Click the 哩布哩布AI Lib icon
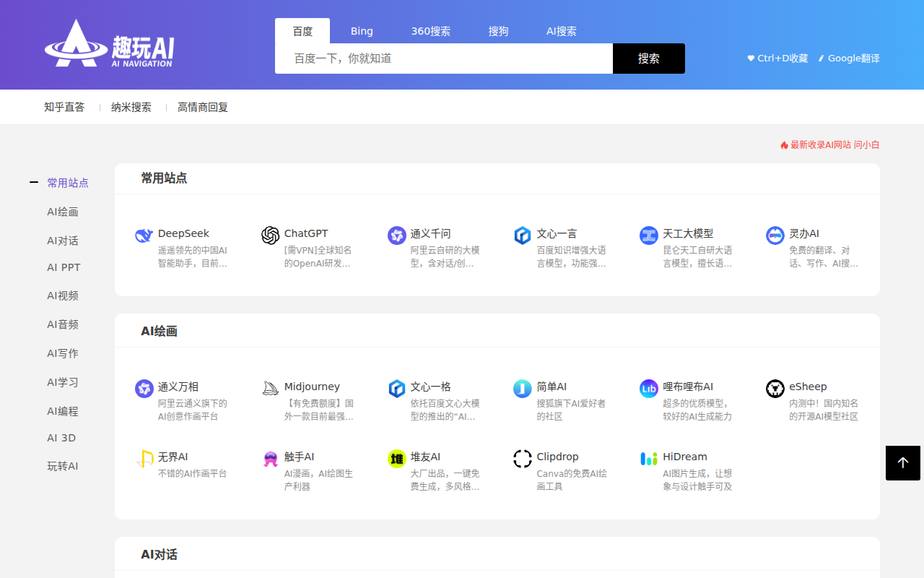Image resolution: width=924 pixels, height=578 pixels. click(649, 389)
